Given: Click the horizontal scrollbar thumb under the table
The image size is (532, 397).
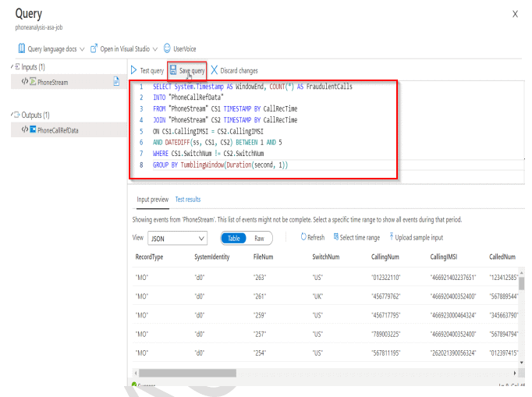Looking at the screenshot, I should coord(188,374).
